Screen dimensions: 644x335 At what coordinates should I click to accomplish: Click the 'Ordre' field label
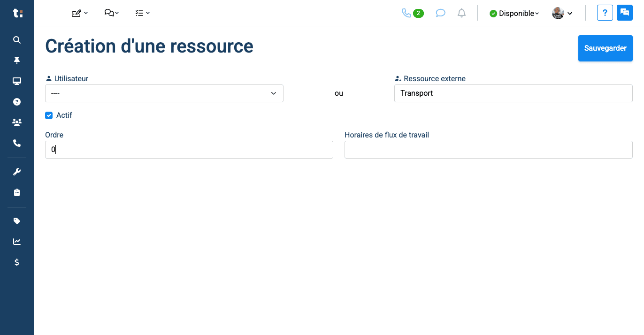[54, 135]
